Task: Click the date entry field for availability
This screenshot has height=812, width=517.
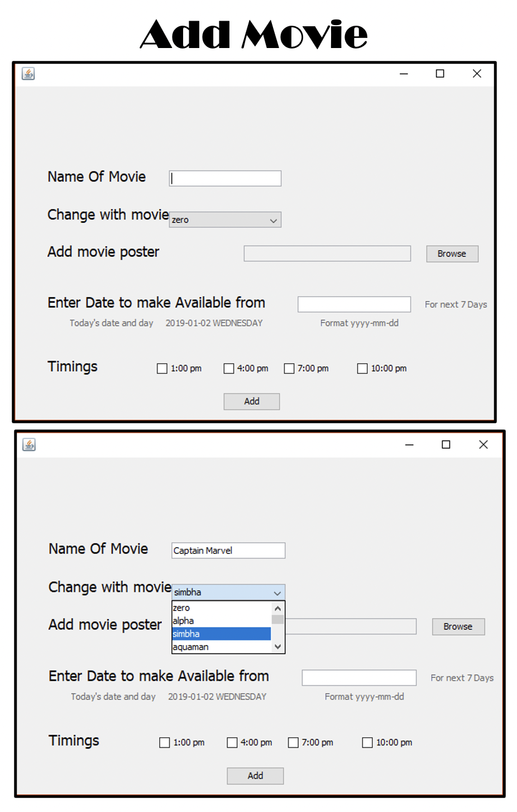Action: [354, 304]
